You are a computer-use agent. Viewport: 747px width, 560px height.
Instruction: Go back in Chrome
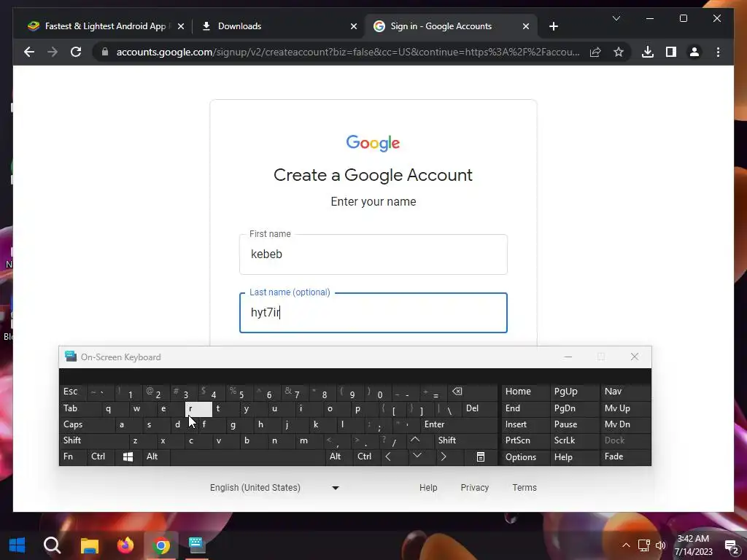(x=29, y=52)
